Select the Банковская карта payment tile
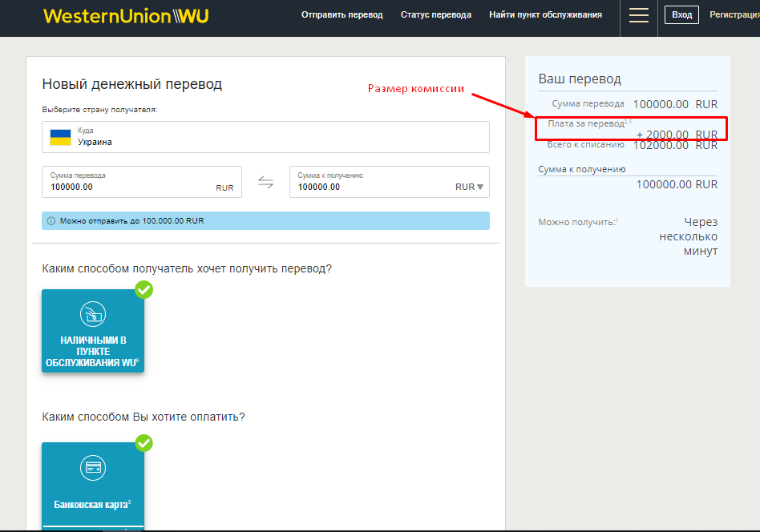 (93, 486)
